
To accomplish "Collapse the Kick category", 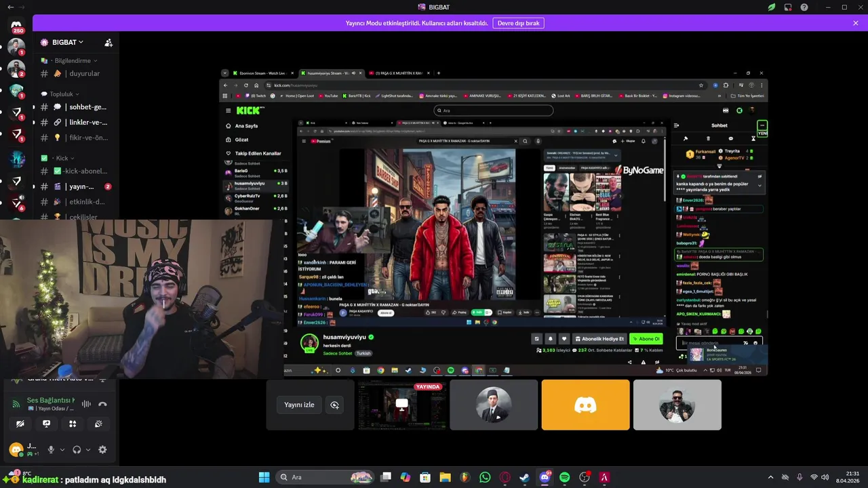I will [x=58, y=158].
